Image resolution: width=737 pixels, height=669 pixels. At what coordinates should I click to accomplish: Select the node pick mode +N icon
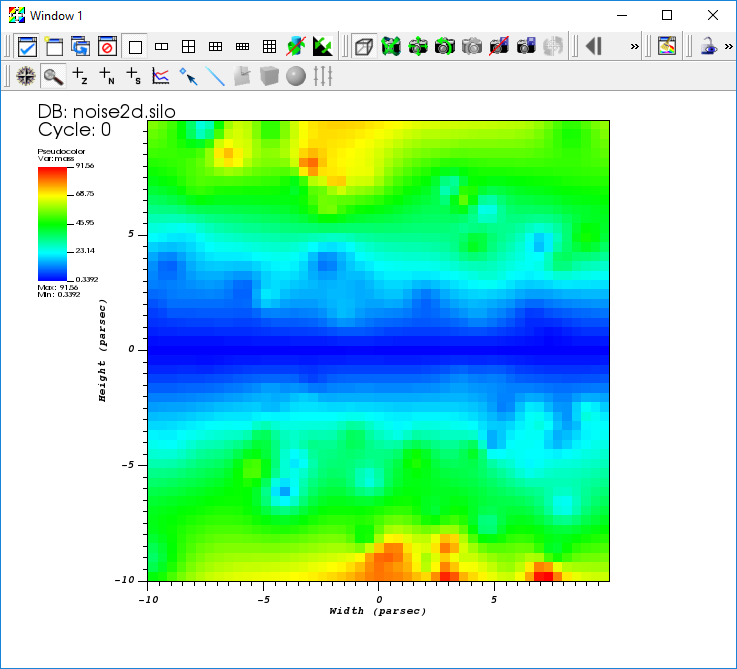click(107, 76)
